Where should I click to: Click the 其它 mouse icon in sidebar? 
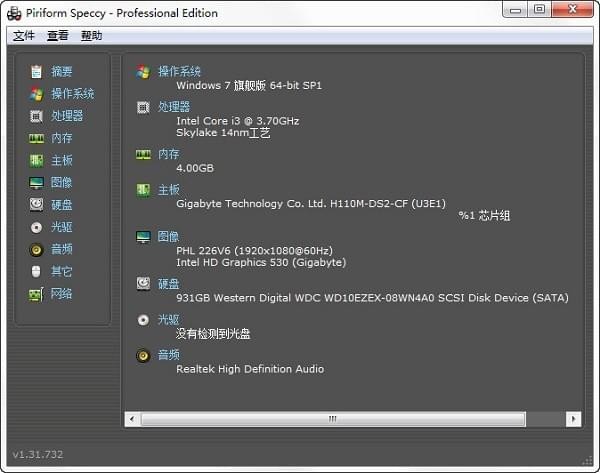36,272
